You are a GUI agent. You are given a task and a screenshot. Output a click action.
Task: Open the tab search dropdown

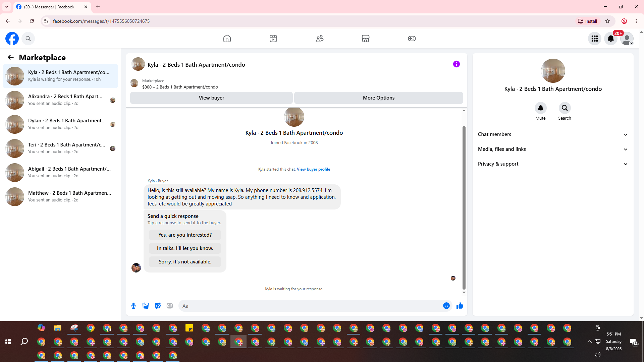tap(7, 7)
